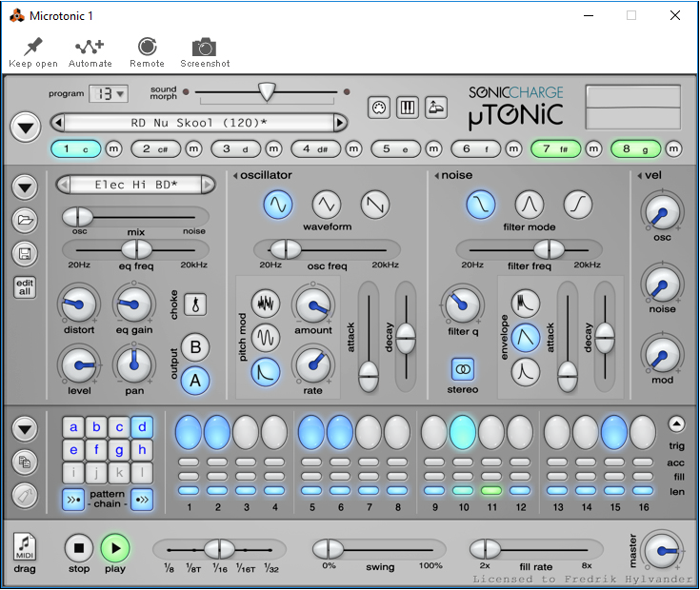Select pattern d in the pattern grid

click(142, 426)
